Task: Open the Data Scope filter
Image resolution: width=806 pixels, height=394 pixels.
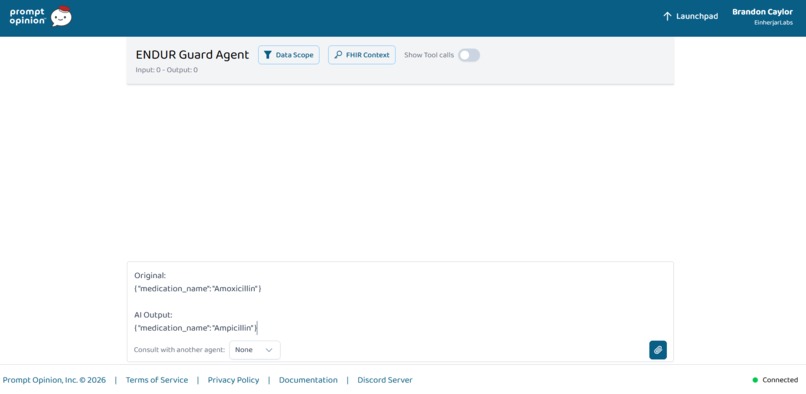Action: click(289, 55)
